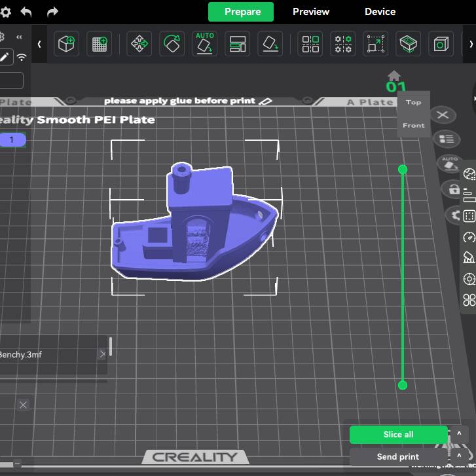Open plate settings gear beside the bed
The width and height of the screenshot is (476, 476).
click(454, 215)
